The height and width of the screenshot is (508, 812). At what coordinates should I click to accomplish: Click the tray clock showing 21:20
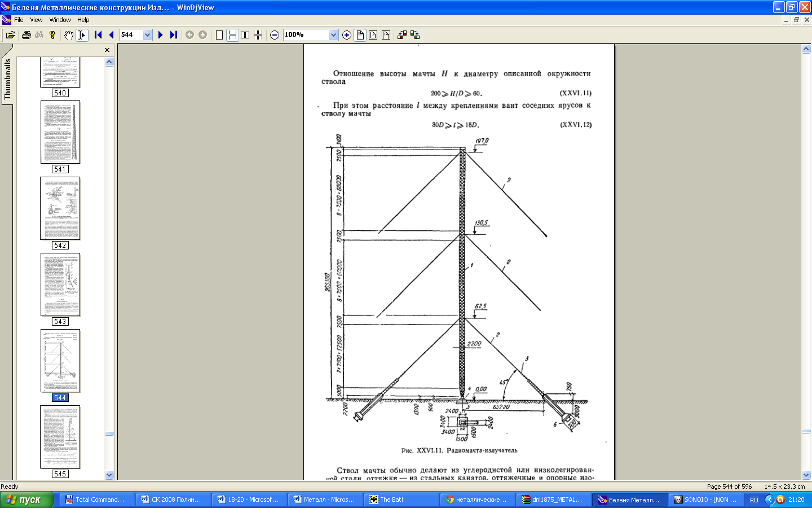coord(796,500)
